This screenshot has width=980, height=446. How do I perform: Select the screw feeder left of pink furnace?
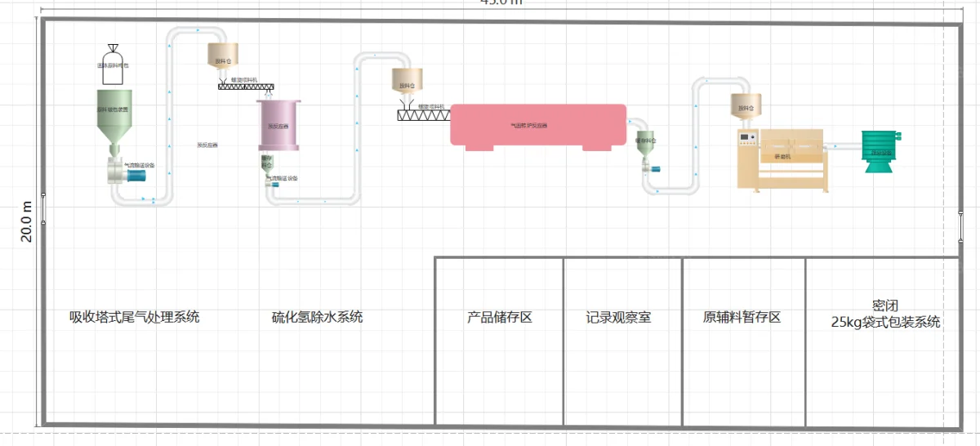point(423,115)
